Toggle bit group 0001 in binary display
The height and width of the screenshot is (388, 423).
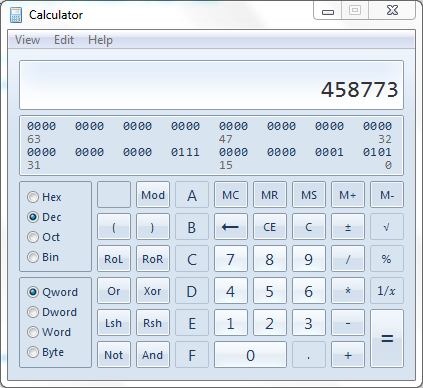pyautogui.click(x=329, y=152)
